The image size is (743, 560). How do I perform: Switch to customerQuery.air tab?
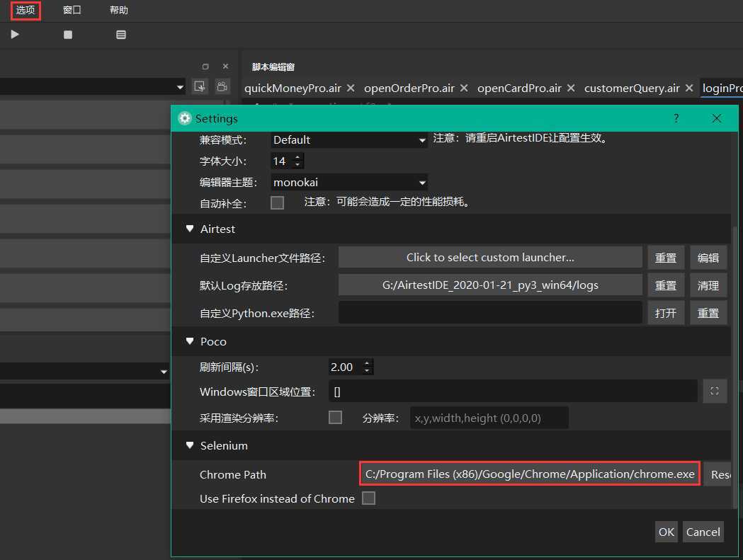click(632, 88)
